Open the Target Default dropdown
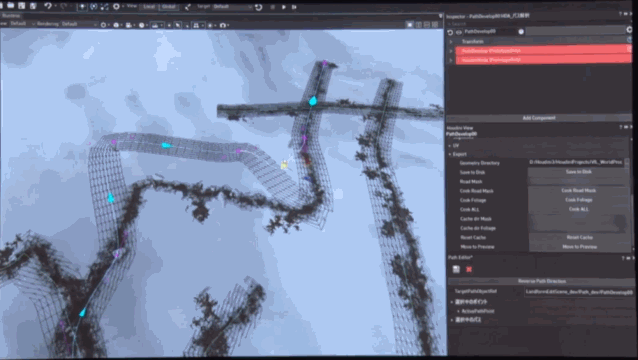The height and width of the screenshot is (360, 638). coord(233,7)
